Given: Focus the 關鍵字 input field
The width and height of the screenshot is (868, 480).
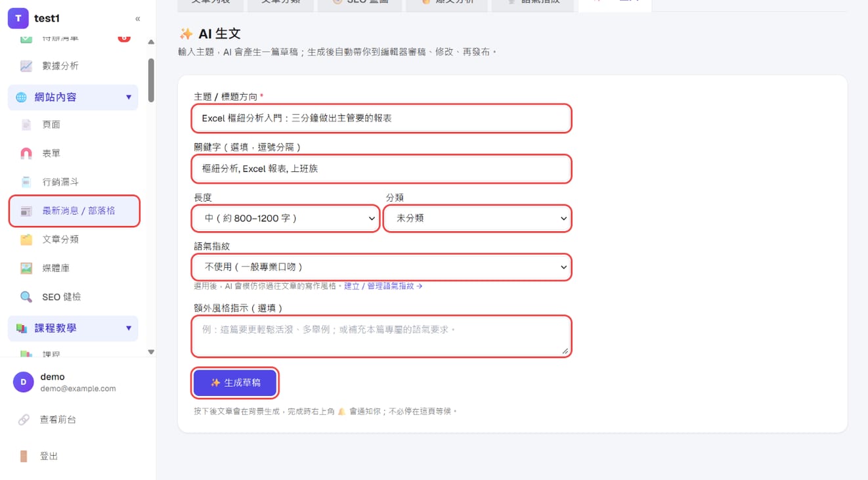Looking at the screenshot, I should click(381, 169).
